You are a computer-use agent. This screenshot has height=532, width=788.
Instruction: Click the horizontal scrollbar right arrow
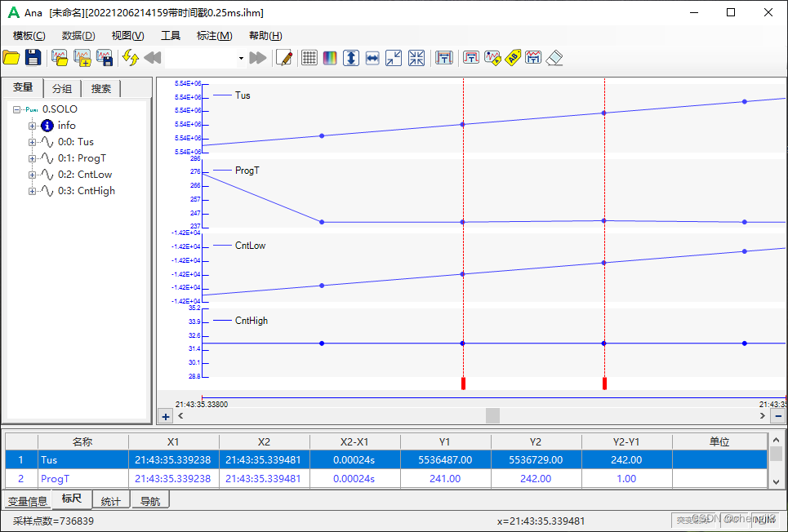pos(763,416)
